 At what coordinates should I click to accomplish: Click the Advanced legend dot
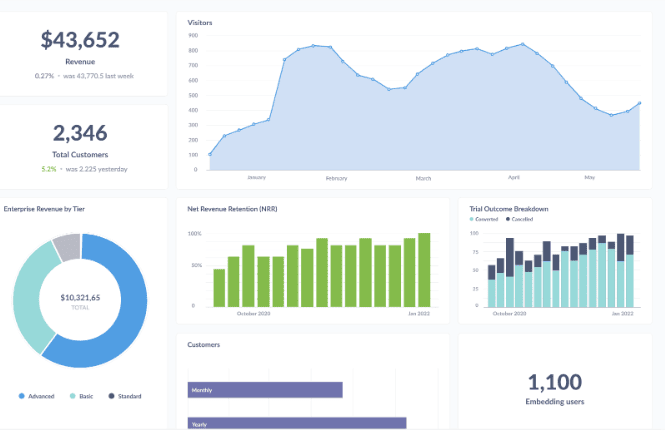21,397
